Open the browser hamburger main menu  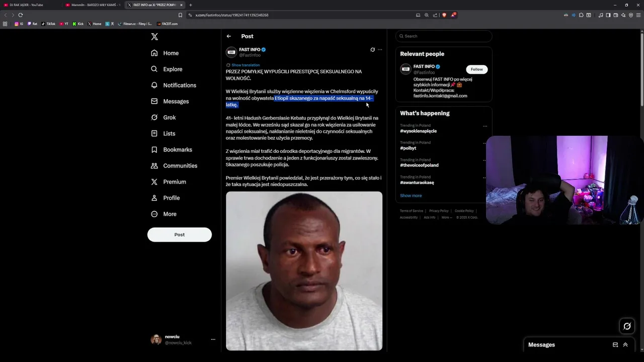coord(638,15)
